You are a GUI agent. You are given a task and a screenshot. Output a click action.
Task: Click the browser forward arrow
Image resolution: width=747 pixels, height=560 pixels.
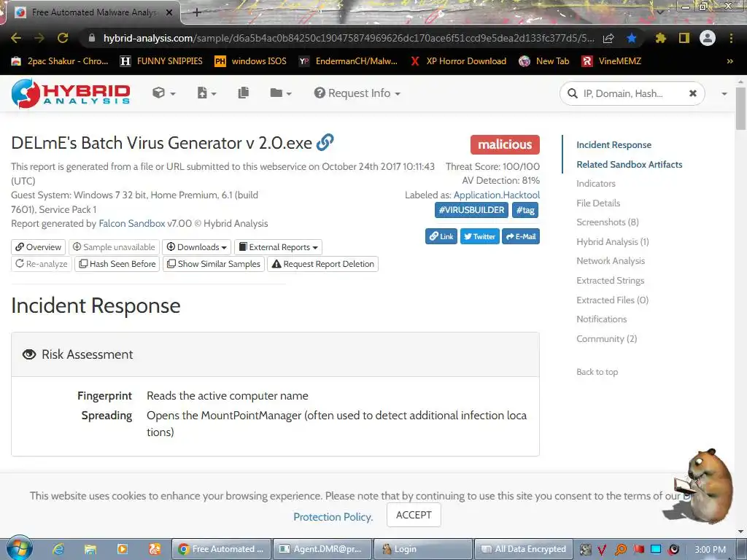click(x=39, y=38)
